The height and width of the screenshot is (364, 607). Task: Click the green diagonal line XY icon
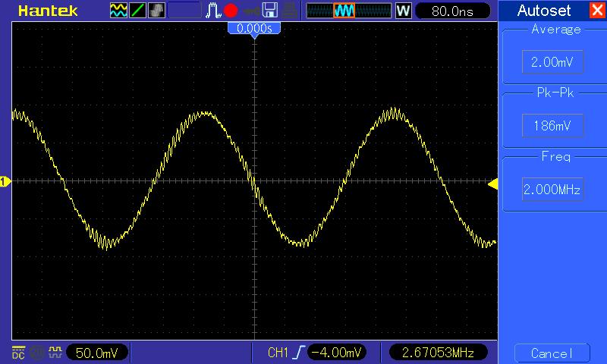pos(137,11)
